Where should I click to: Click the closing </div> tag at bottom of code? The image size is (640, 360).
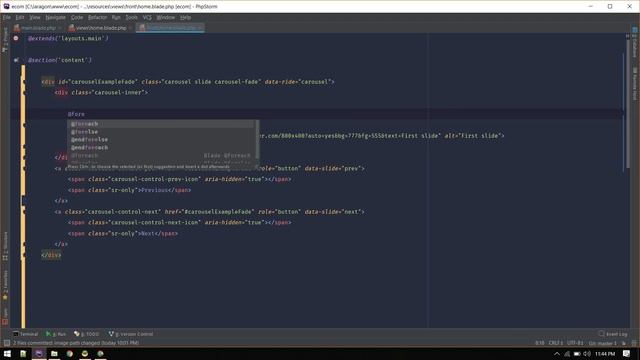[x=51, y=255]
